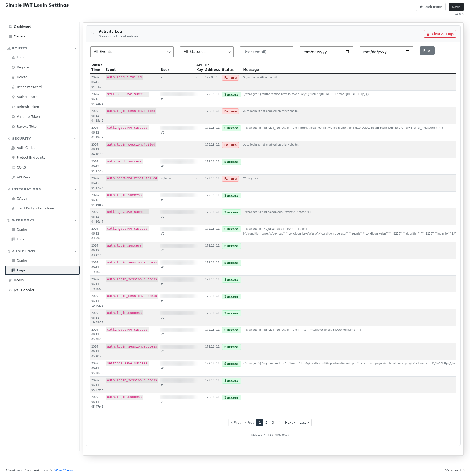The height and width of the screenshot is (476, 470).
Task: Click the Filter button
Action: coord(427,51)
